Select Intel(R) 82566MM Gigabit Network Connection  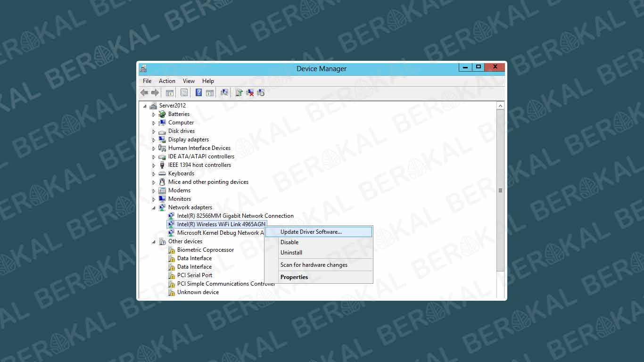point(235,216)
